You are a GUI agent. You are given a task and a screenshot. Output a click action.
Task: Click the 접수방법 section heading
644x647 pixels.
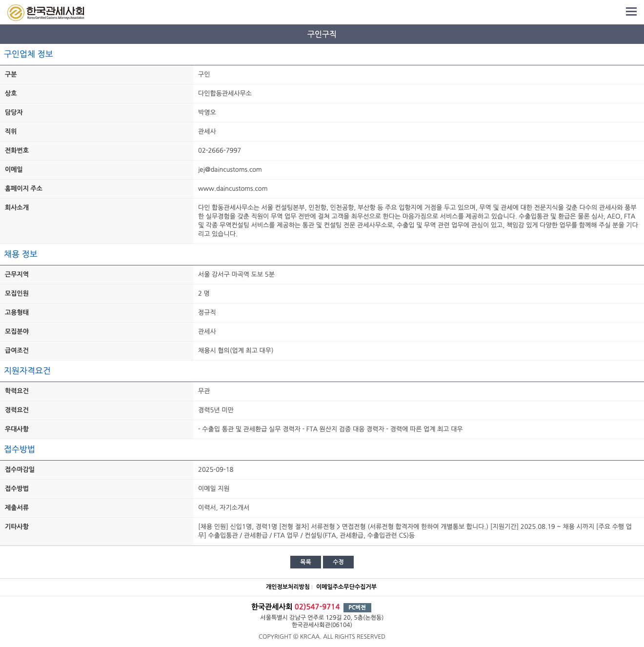tap(20, 449)
